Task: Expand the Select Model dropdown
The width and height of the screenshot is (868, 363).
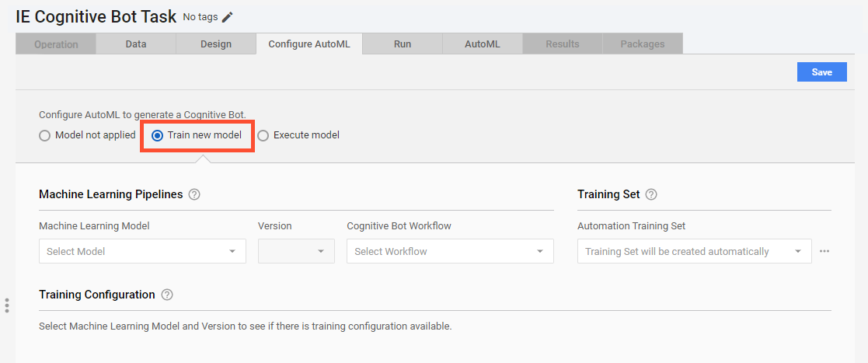Action: [142, 251]
